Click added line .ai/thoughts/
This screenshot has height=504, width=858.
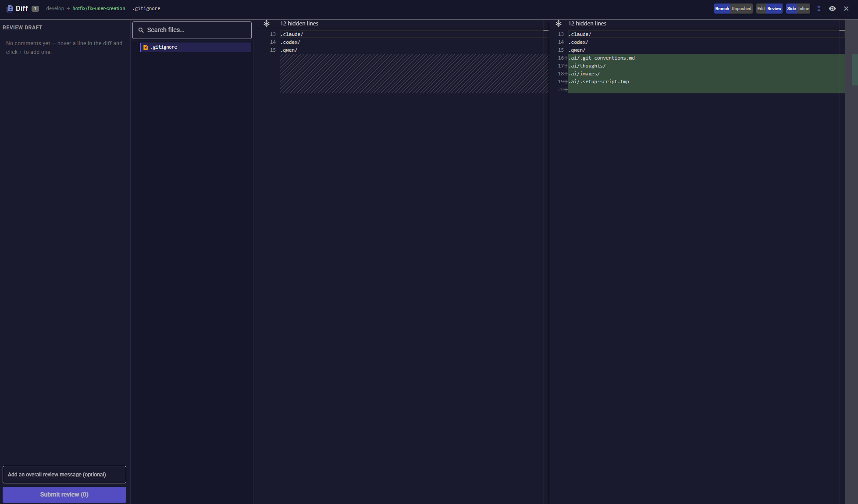click(x=587, y=66)
